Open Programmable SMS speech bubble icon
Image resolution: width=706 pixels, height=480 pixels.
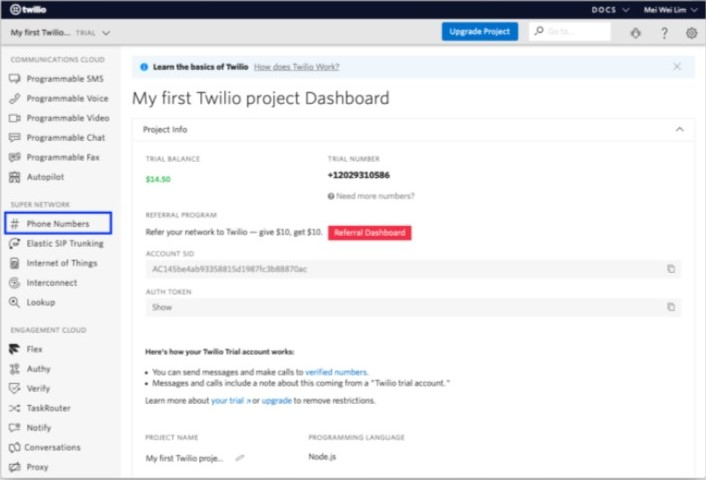point(15,79)
